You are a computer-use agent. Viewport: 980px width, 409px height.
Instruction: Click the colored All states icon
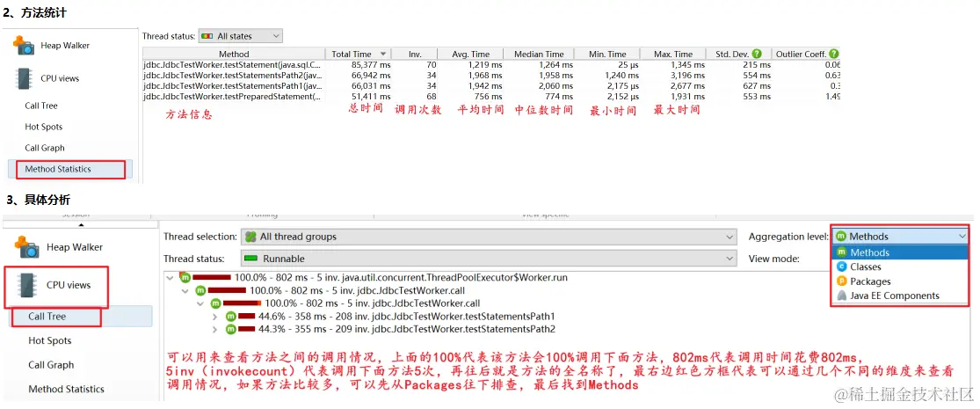click(x=207, y=36)
